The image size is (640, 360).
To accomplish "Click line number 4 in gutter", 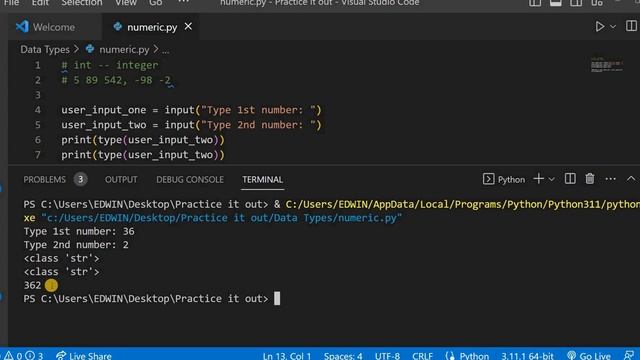I will tap(38, 110).
